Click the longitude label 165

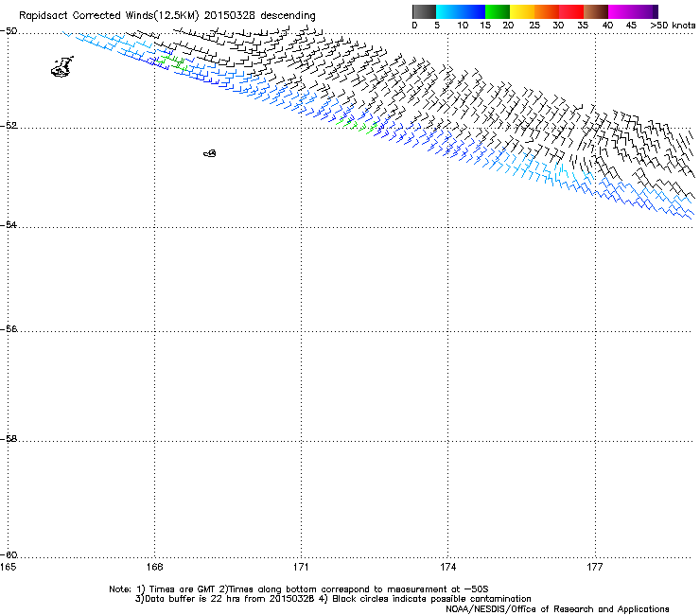click(8, 567)
